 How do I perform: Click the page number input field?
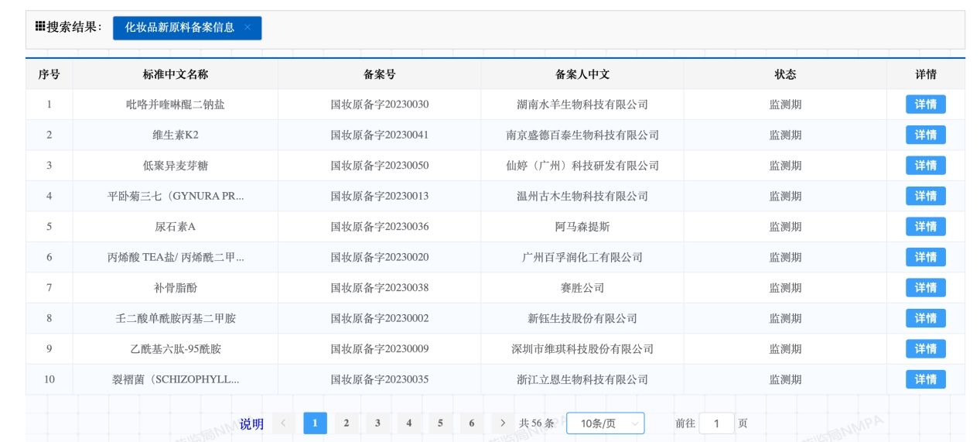(717, 423)
